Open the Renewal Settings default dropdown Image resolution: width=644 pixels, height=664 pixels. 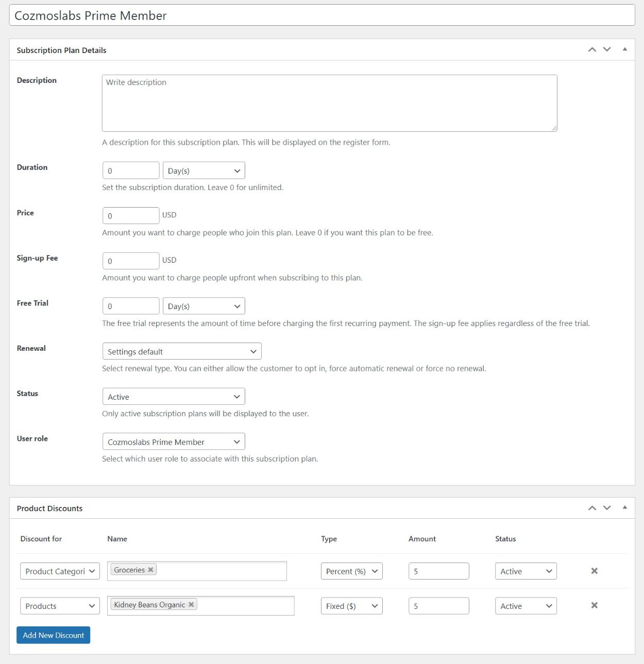(x=182, y=351)
